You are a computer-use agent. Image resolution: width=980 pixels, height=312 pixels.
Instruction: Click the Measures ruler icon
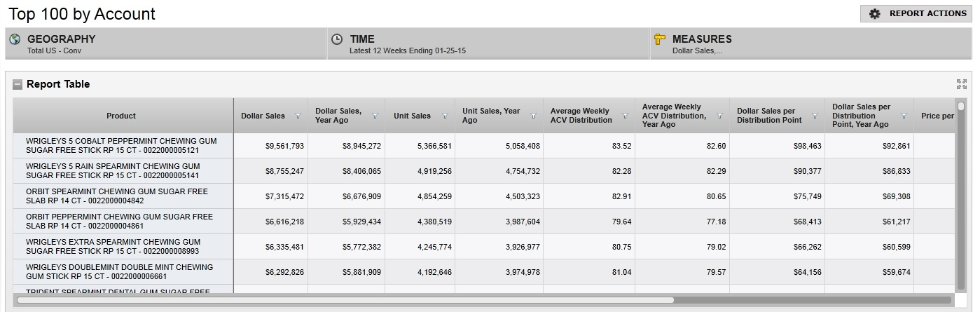(659, 39)
